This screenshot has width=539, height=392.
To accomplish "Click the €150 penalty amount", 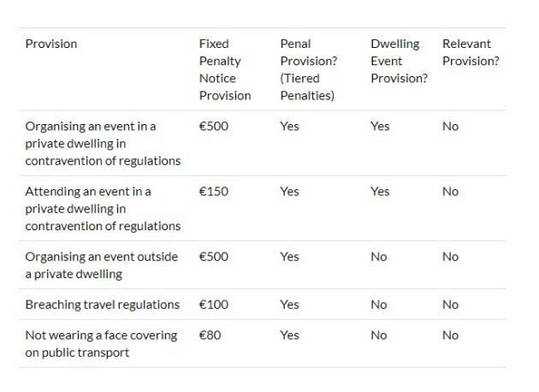I will point(214,192).
